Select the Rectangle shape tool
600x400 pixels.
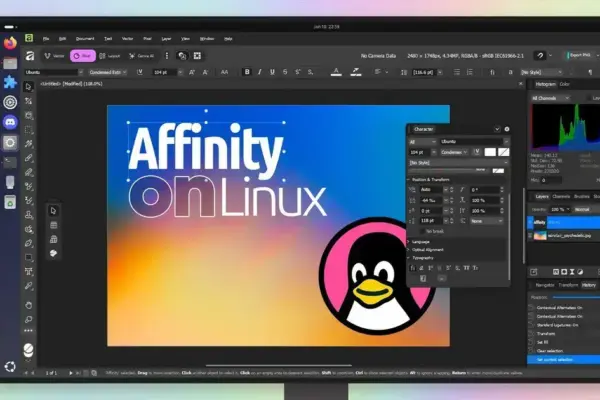(x=28, y=257)
